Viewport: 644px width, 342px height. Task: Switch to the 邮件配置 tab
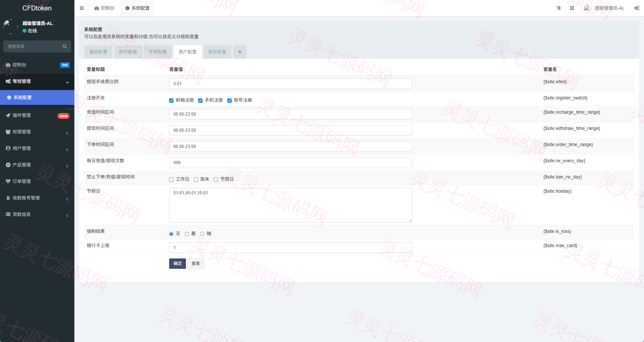[x=128, y=52]
